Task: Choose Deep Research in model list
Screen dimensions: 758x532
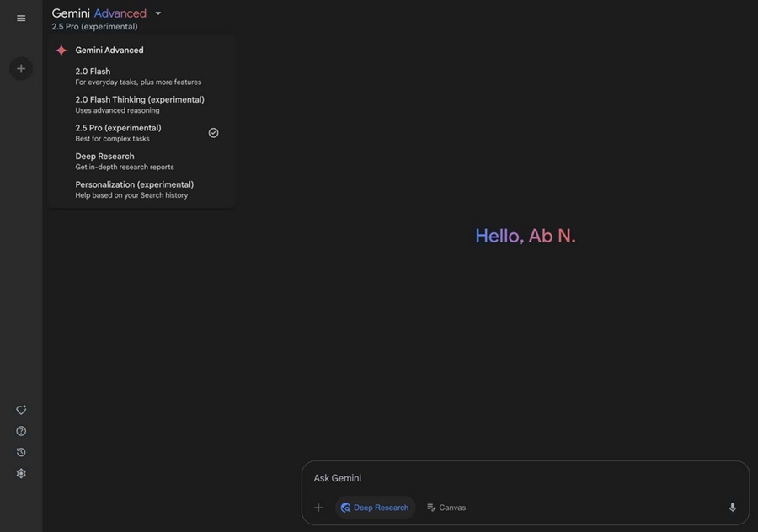Action: click(141, 161)
